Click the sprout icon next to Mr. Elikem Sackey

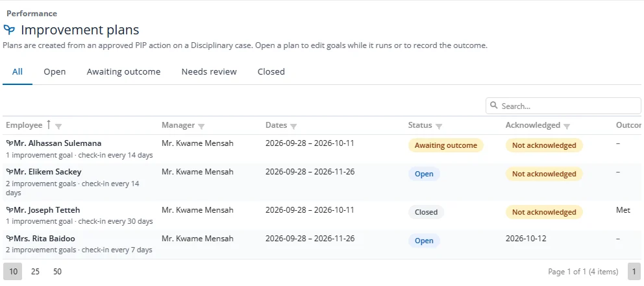tap(10, 172)
